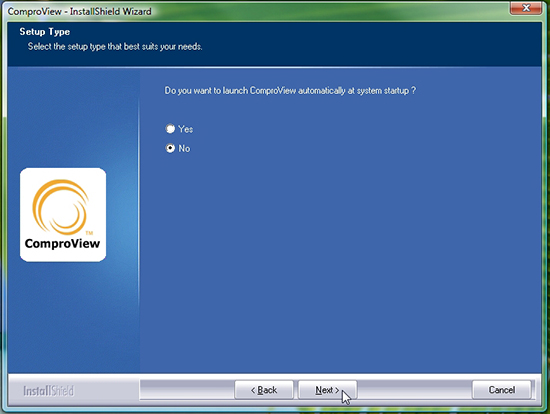Click the ComproView wordmark under the swirl
This screenshot has height=414, width=550.
pos(62,243)
